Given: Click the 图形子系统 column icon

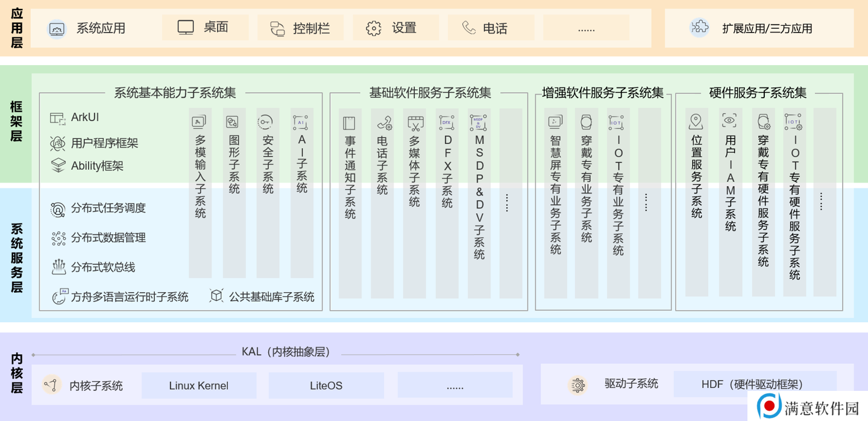Looking at the screenshot, I should tap(232, 122).
